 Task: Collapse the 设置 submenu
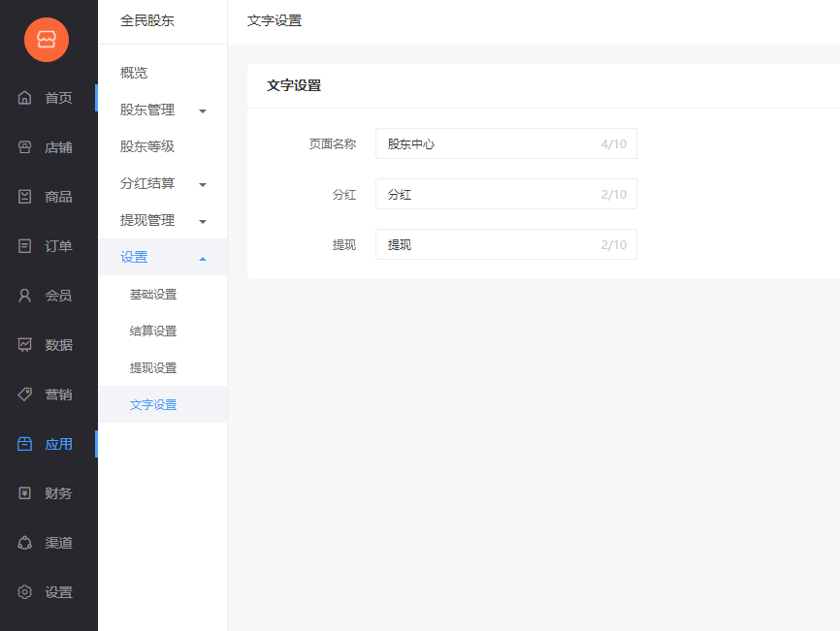tap(203, 259)
